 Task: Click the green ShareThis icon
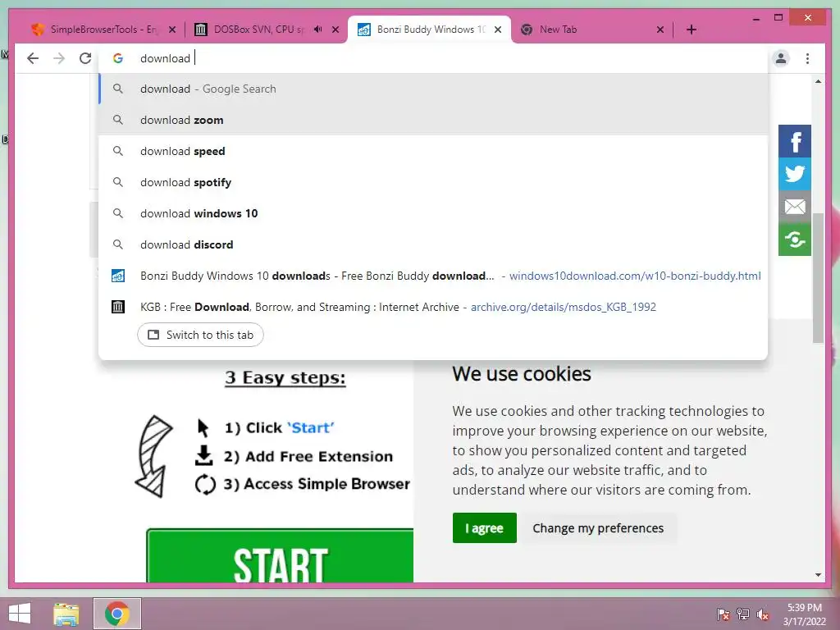794,240
